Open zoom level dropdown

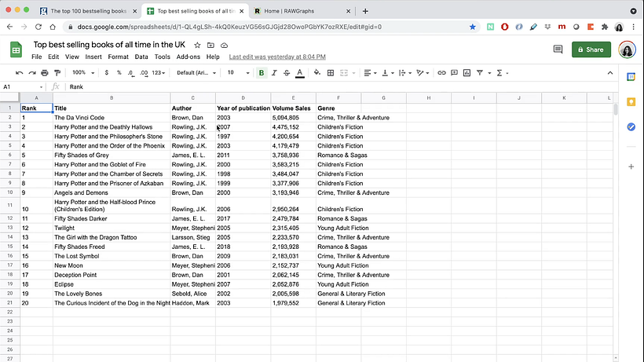(83, 73)
